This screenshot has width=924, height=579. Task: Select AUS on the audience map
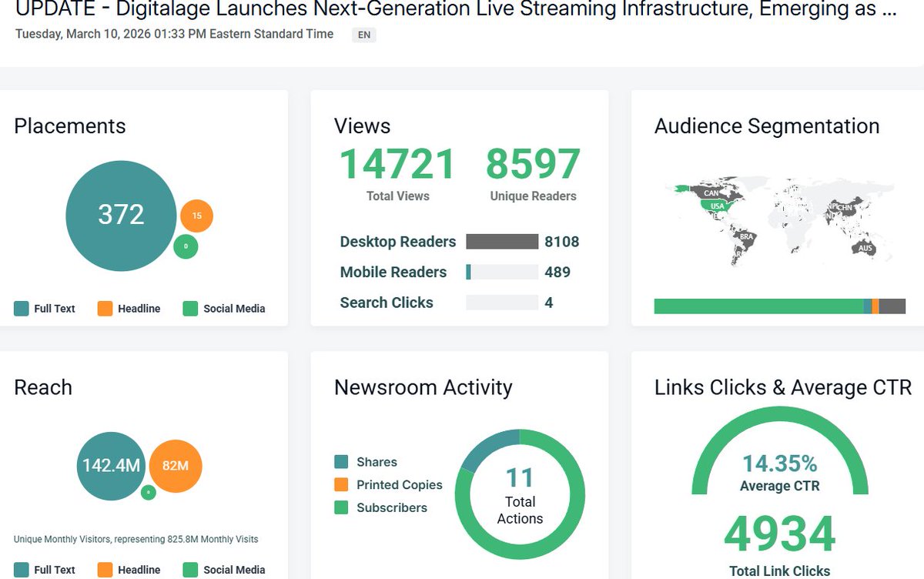click(x=865, y=248)
